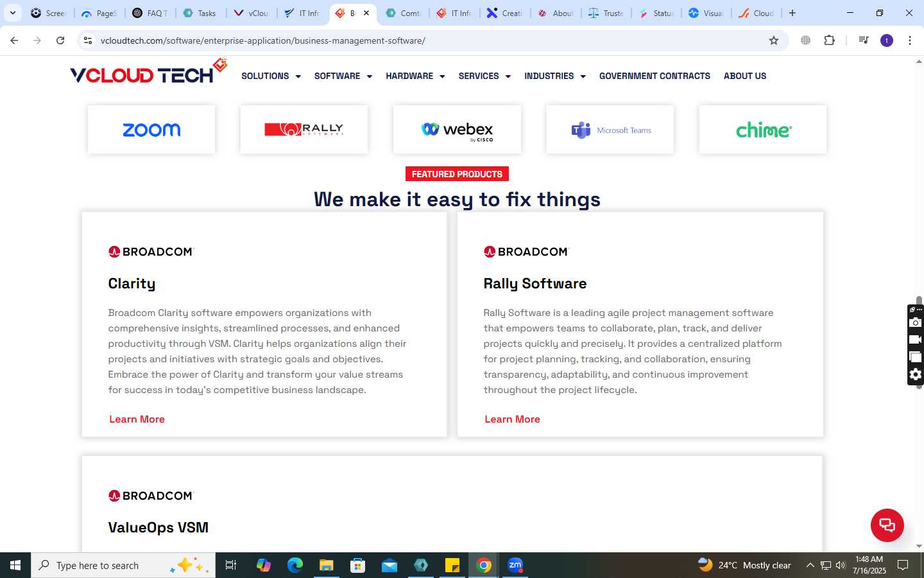The width and height of the screenshot is (924, 578).
Task: View site information icon in address bar
Action: (x=88, y=40)
